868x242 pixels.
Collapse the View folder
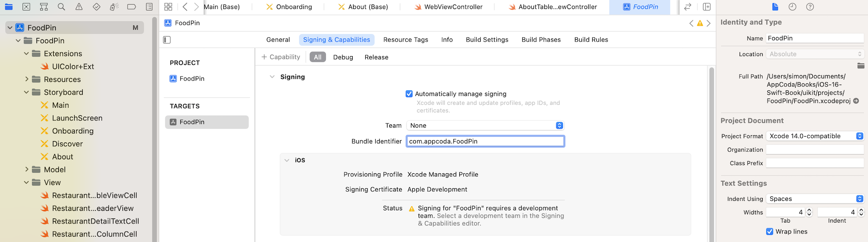(26, 182)
